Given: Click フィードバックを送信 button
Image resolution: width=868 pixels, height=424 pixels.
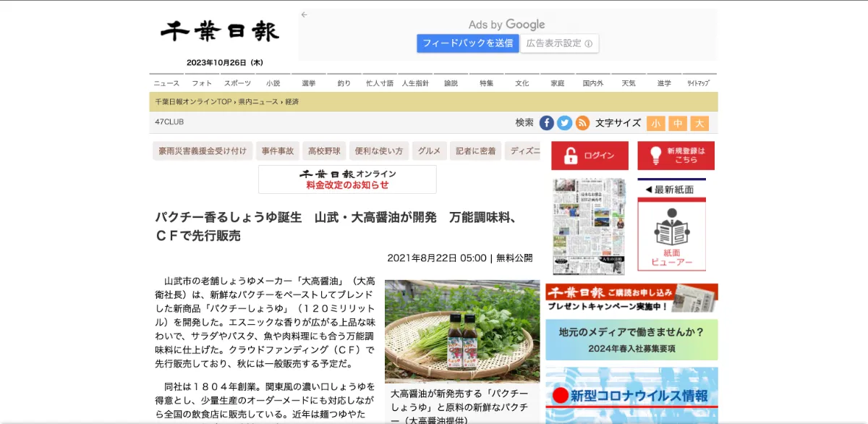Looking at the screenshot, I should pyautogui.click(x=468, y=43).
